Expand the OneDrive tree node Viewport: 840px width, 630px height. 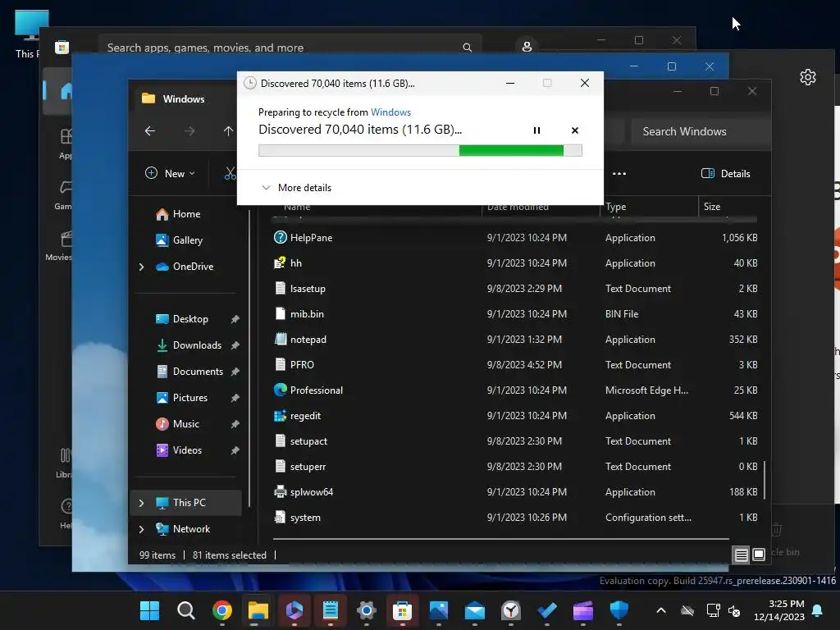[x=141, y=267]
